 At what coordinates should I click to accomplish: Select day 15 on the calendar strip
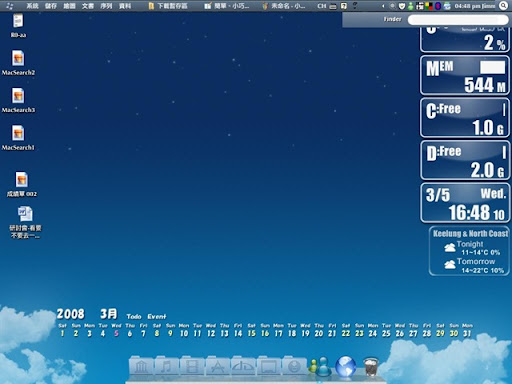[x=252, y=333]
